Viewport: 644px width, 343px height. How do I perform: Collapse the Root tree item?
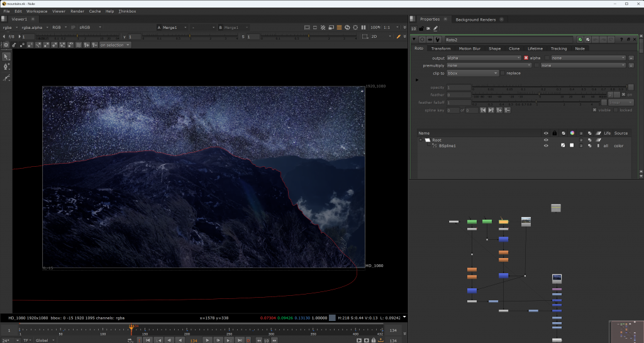tap(421, 140)
